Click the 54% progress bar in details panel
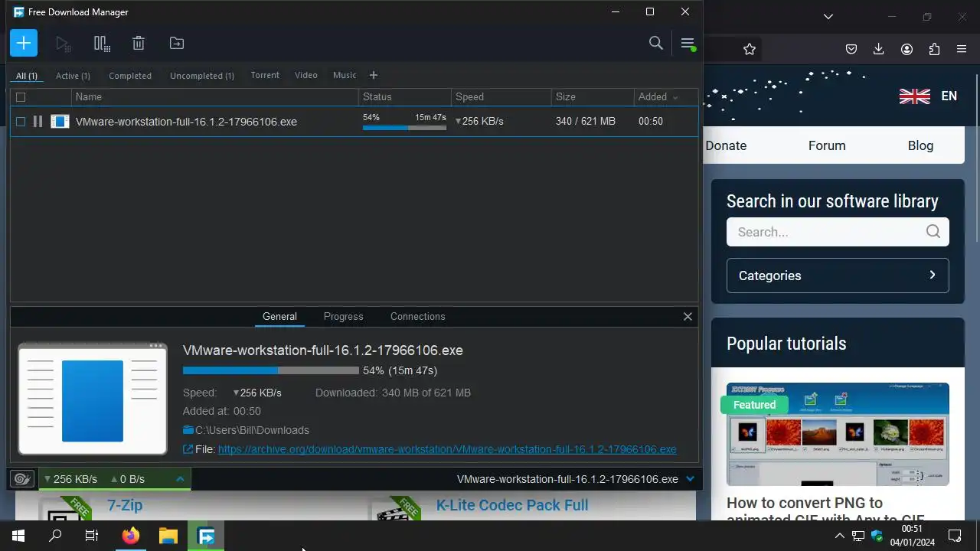 (x=270, y=370)
